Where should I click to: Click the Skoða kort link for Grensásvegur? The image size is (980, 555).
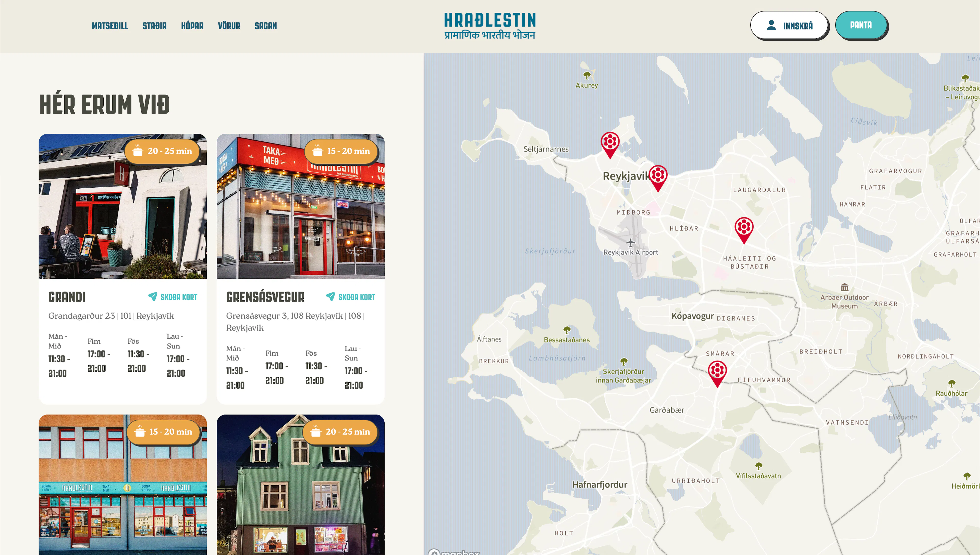click(x=356, y=297)
